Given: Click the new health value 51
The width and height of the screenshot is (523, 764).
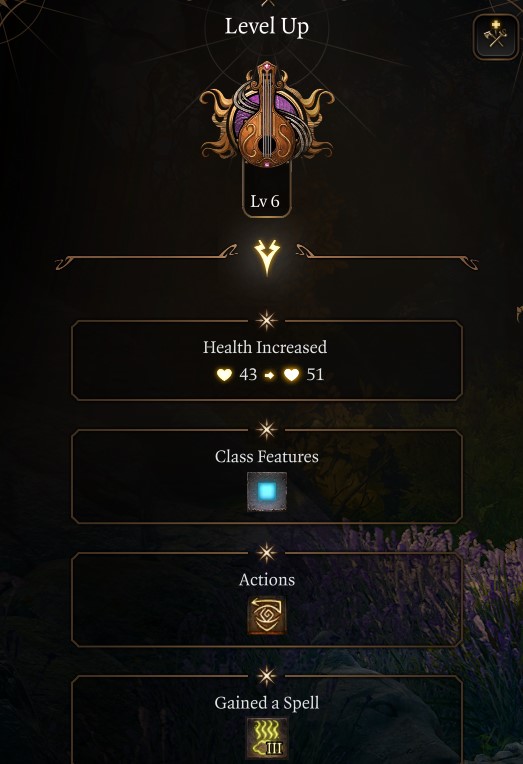Looking at the screenshot, I should point(315,374).
